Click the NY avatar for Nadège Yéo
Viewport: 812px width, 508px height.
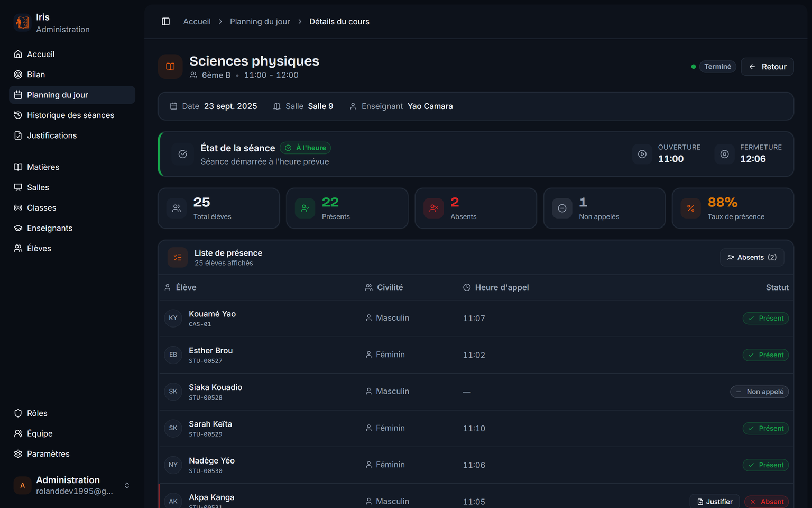173,465
